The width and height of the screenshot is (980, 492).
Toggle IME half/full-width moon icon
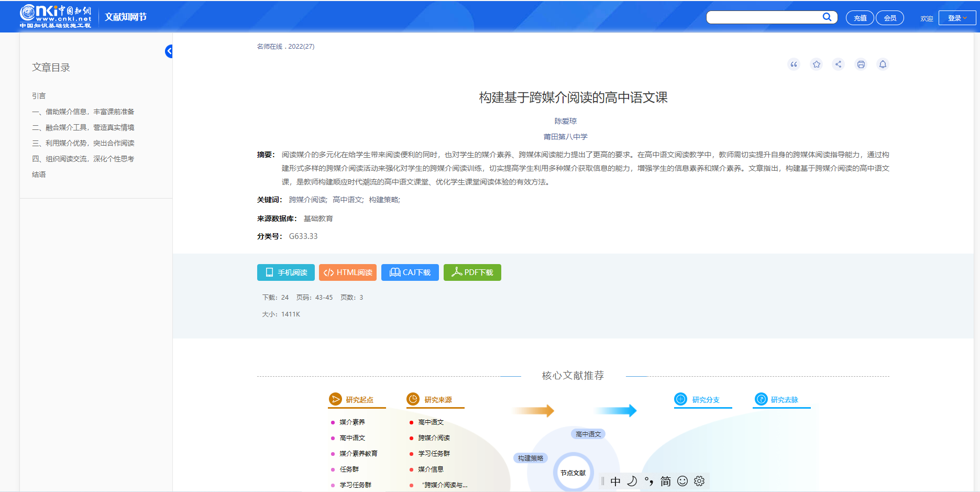(x=632, y=481)
